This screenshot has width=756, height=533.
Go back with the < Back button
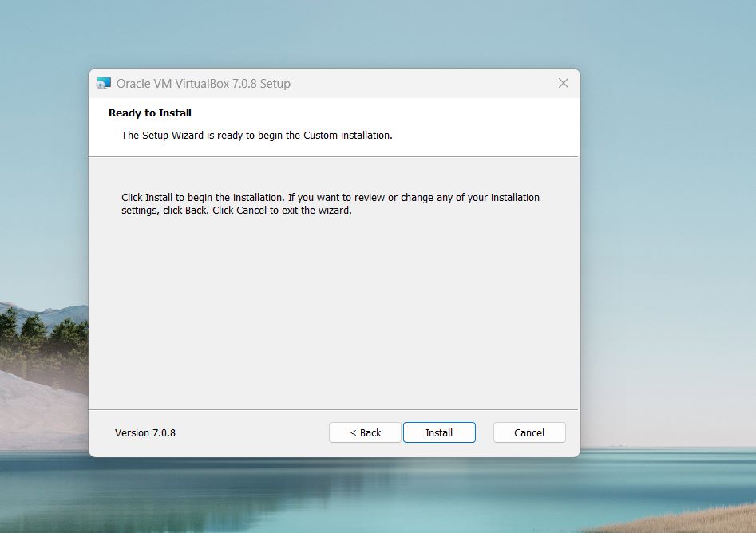click(x=365, y=432)
